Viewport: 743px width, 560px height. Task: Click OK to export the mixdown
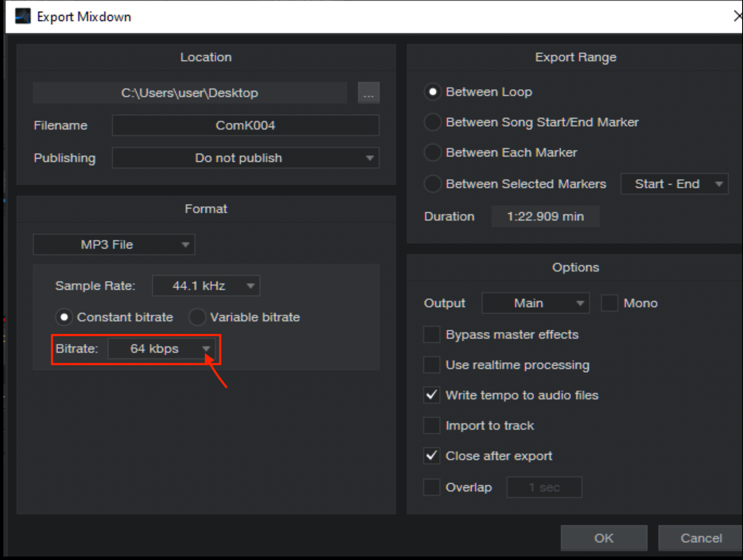pyautogui.click(x=603, y=538)
